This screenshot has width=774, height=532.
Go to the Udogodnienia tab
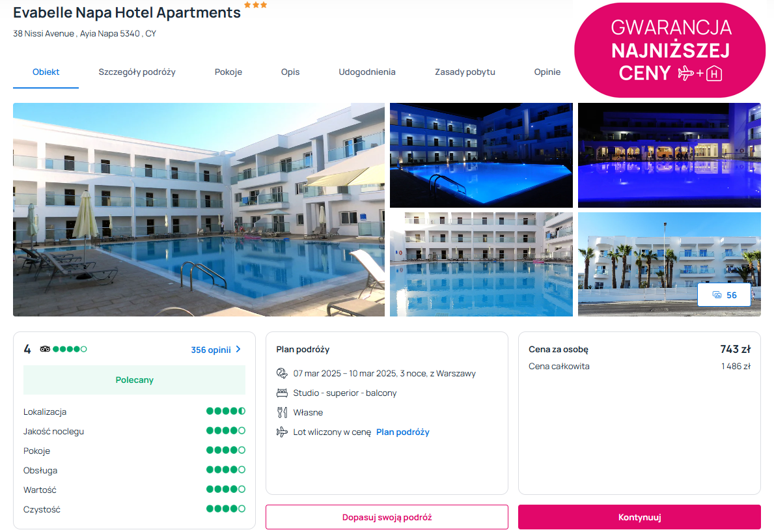click(366, 72)
